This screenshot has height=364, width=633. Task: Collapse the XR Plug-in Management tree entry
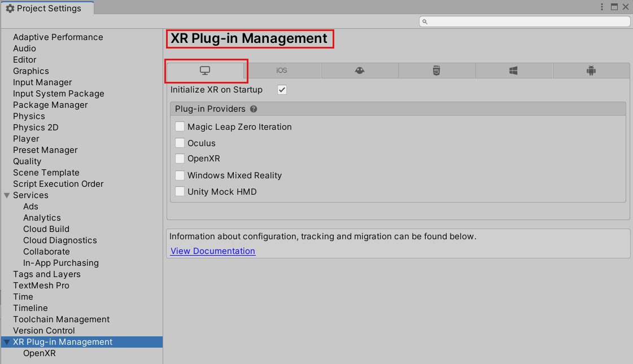[x=6, y=341]
